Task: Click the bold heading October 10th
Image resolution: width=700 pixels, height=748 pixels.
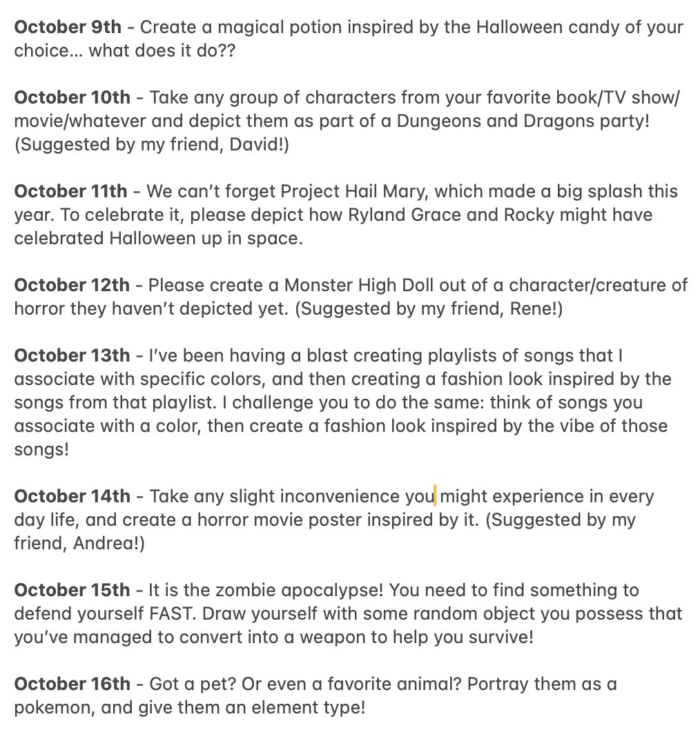Action: [72, 97]
